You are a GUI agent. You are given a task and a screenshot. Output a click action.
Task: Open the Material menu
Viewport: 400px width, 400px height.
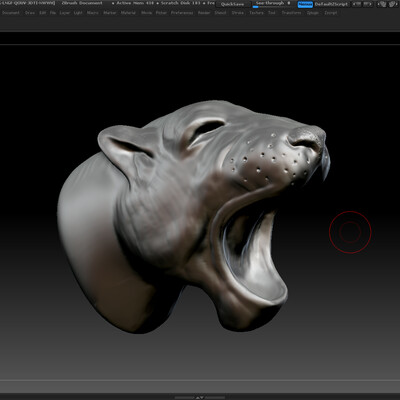pos(128,13)
